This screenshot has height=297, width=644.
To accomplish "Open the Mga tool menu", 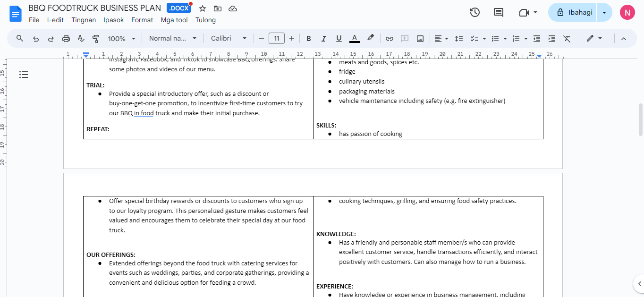I will pos(174,20).
